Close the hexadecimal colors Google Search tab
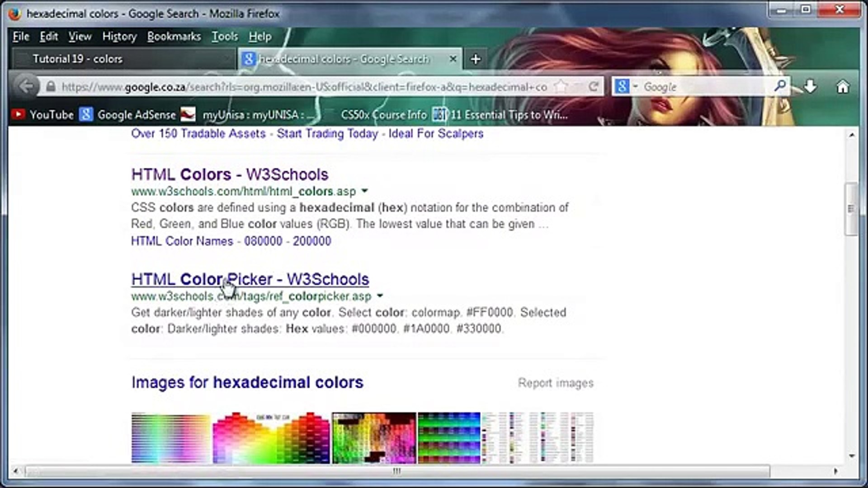868x488 pixels. coord(453,59)
